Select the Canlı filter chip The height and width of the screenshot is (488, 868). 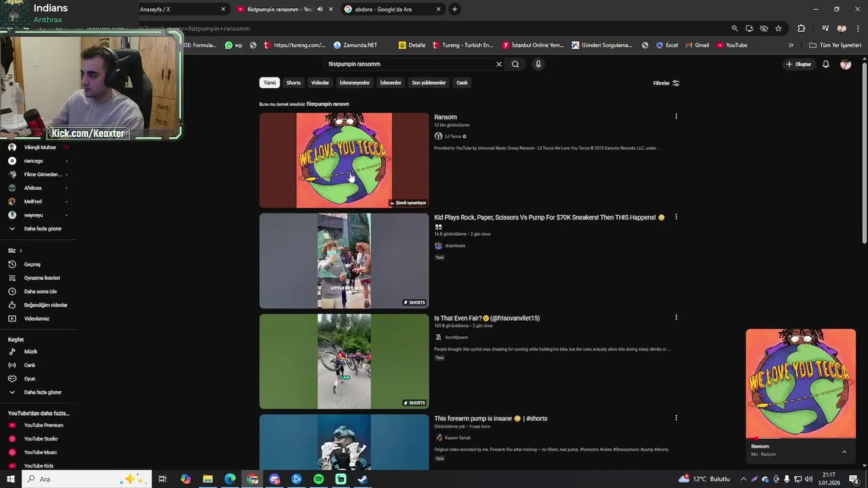tap(462, 83)
